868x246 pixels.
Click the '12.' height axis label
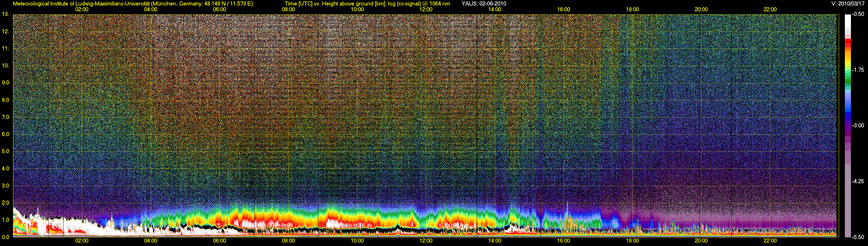click(5, 31)
